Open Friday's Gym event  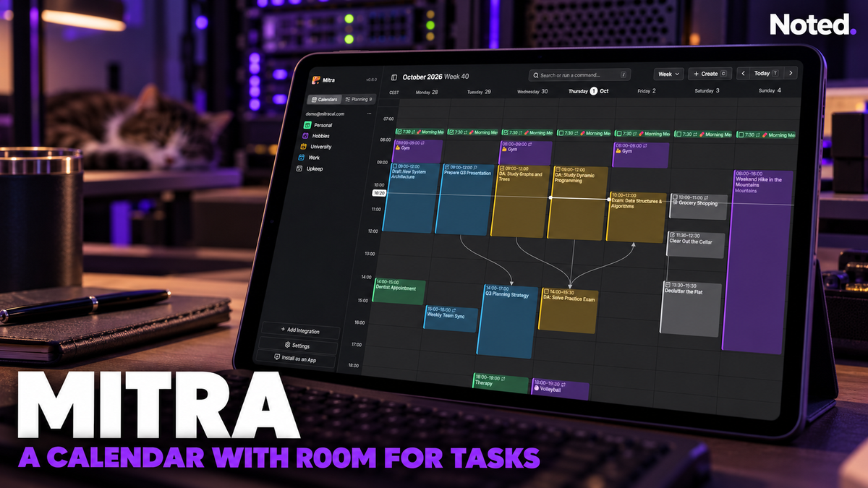641,155
